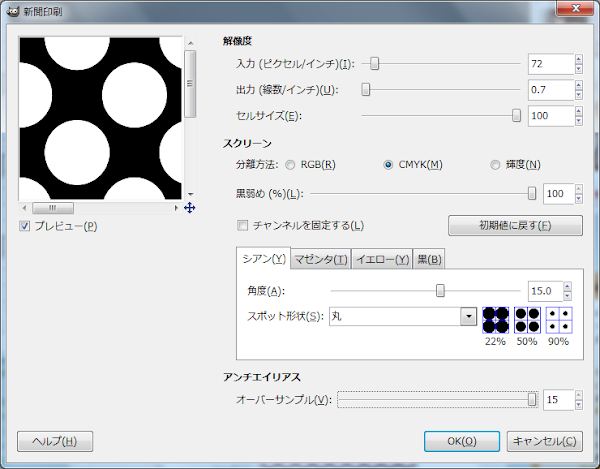Image resolution: width=600 pixels, height=469 pixels.
Task: Decrease 黒弱め value with down arrow
Action: 579,199
